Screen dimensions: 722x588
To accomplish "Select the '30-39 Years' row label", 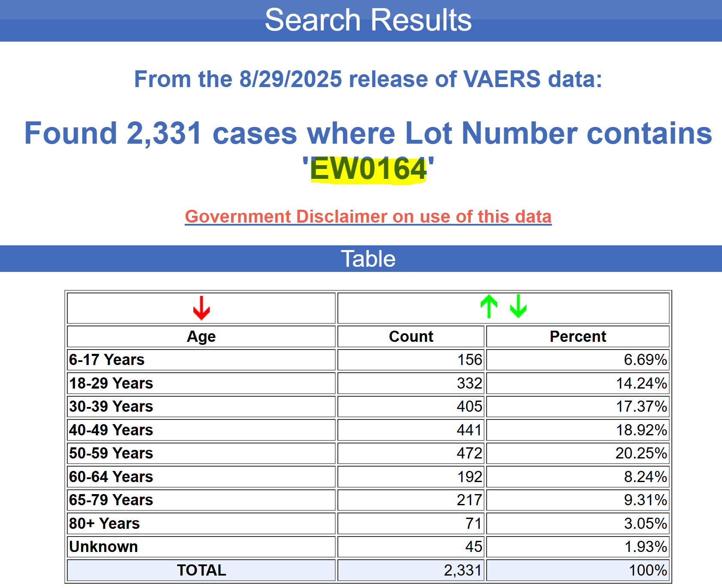I will coord(111,407).
